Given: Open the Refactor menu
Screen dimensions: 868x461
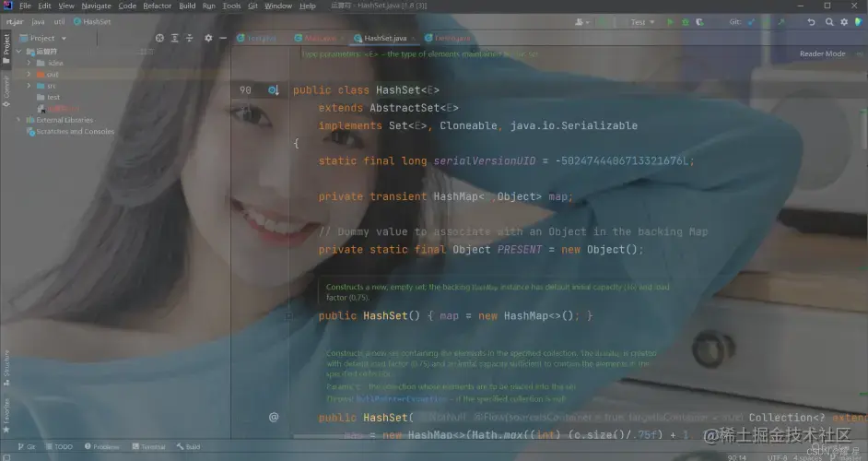Looking at the screenshot, I should tap(158, 6).
